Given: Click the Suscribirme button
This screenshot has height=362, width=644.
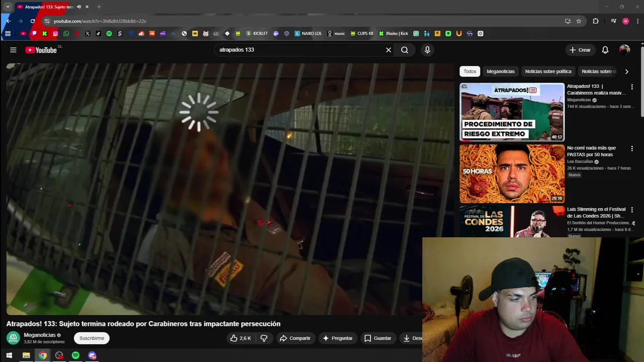Looking at the screenshot, I should click(92, 338).
